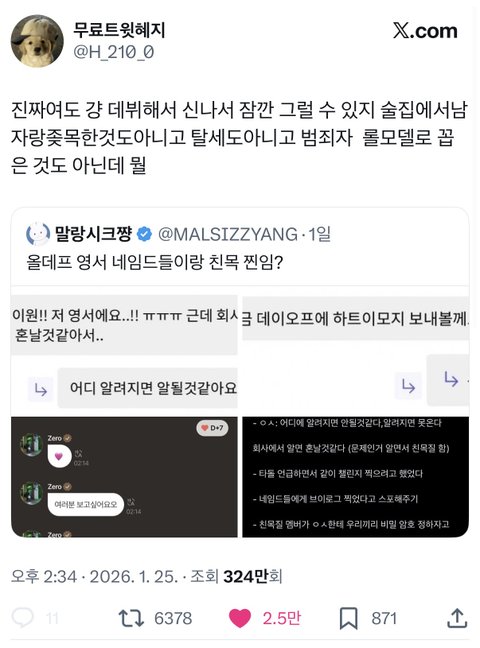Viewport: 480px width, 648px height.
Task: Click the bookmark icon
Action: [349, 619]
